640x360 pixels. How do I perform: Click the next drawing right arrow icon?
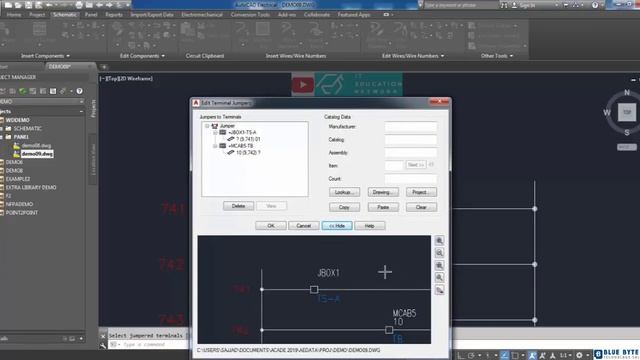pos(109,5)
